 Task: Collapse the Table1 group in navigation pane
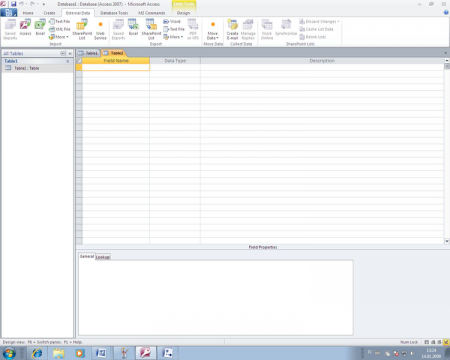click(68, 61)
